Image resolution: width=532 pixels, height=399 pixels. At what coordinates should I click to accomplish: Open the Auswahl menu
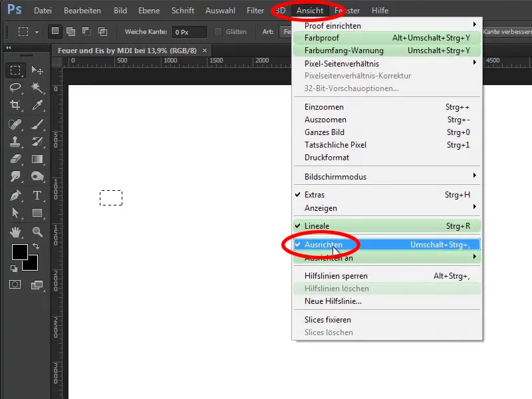click(220, 11)
